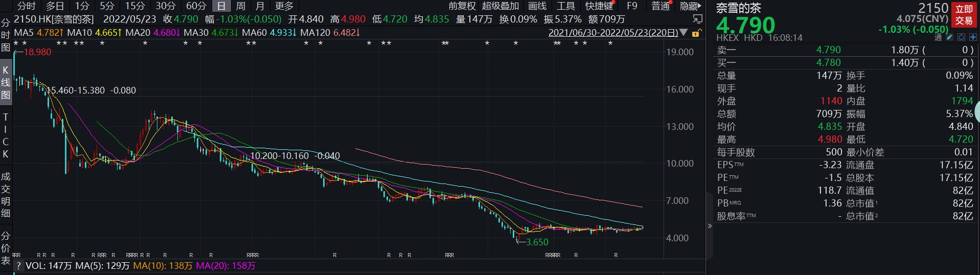Screen dimensions: 980x275
Task: Set a price alert with bell icon
Action: click(961, 37)
